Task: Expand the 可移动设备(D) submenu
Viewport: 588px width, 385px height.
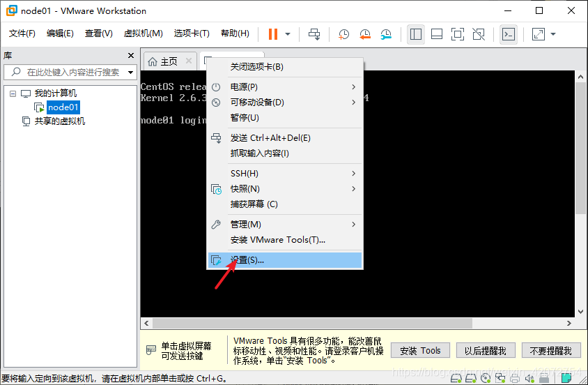Action: tap(285, 103)
